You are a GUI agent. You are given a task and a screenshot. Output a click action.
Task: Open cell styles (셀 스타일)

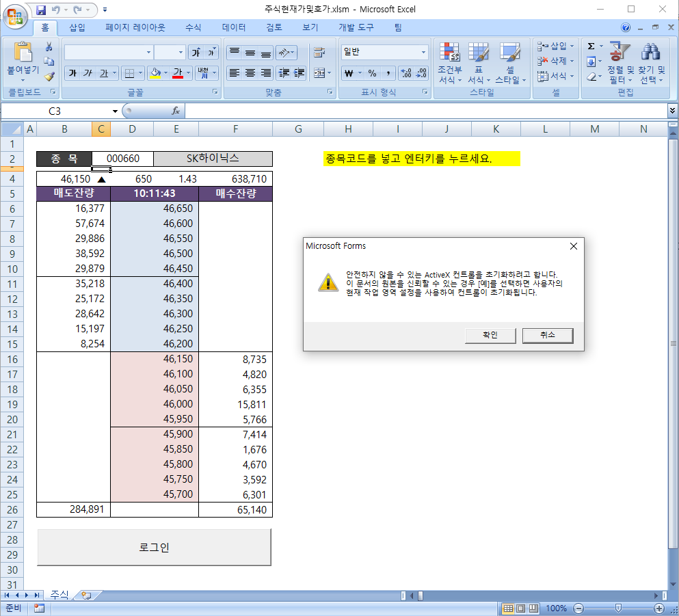[x=510, y=63]
